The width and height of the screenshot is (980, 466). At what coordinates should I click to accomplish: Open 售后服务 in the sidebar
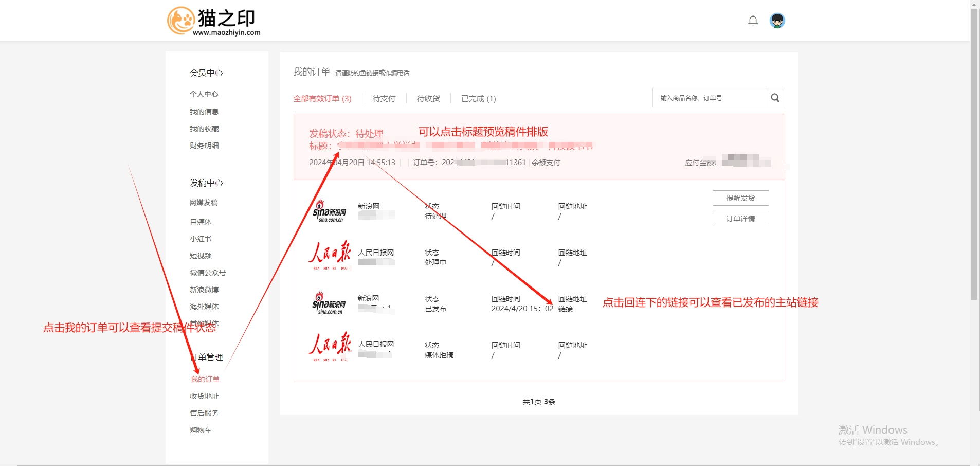(x=204, y=413)
